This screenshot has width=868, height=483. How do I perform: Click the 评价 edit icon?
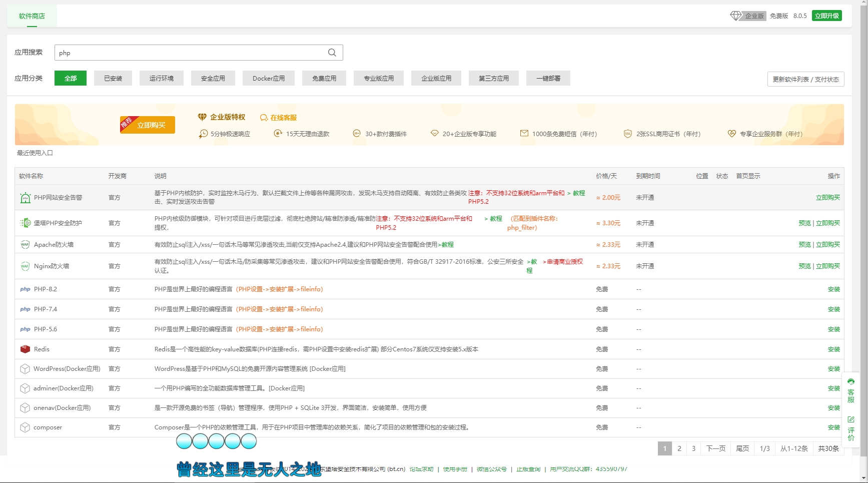pyautogui.click(x=851, y=419)
